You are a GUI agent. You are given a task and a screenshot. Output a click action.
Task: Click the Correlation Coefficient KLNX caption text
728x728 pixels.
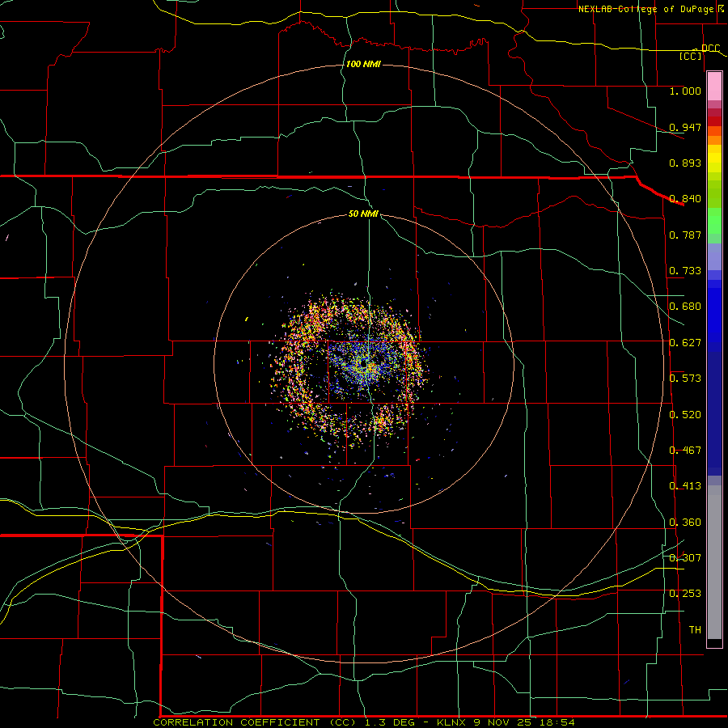pyautogui.click(x=364, y=722)
